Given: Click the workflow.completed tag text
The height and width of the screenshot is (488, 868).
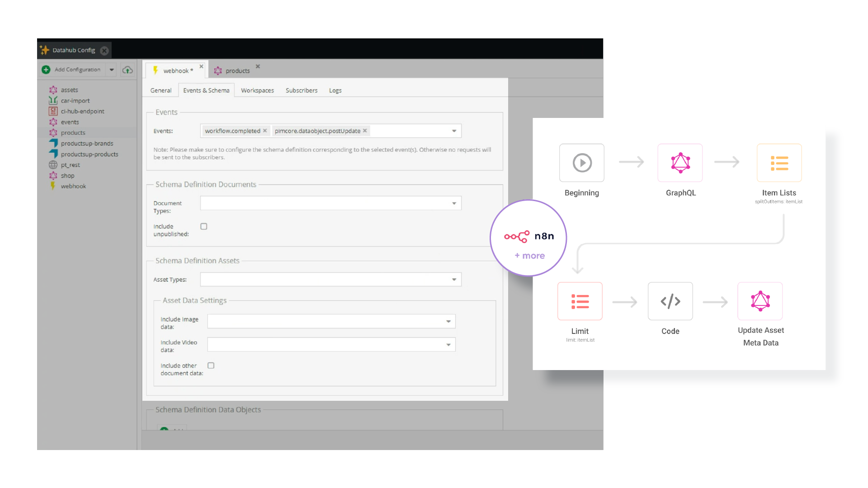Looking at the screenshot, I should click(232, 131).
